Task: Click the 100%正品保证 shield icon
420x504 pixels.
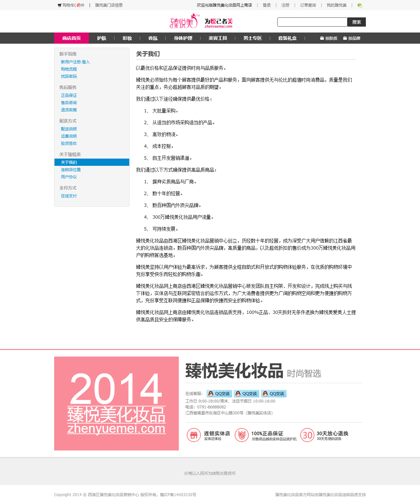Action: (x=241, y=435)
